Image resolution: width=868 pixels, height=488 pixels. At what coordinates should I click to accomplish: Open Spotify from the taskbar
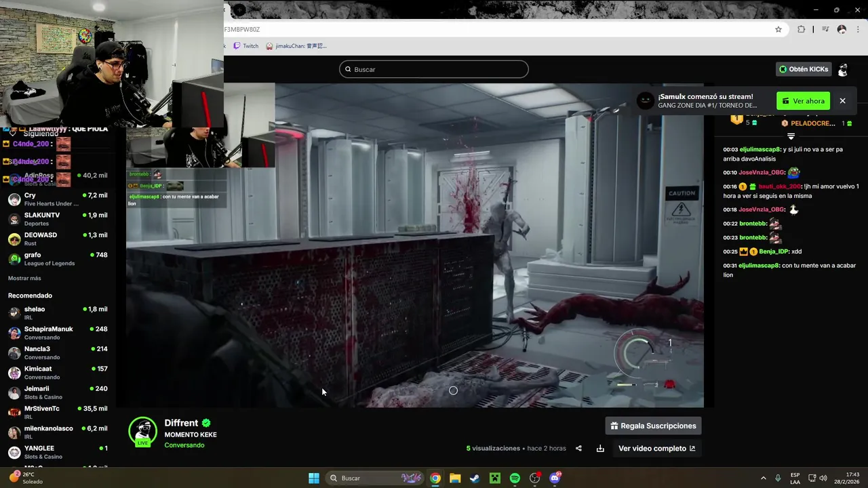(515, 478)
